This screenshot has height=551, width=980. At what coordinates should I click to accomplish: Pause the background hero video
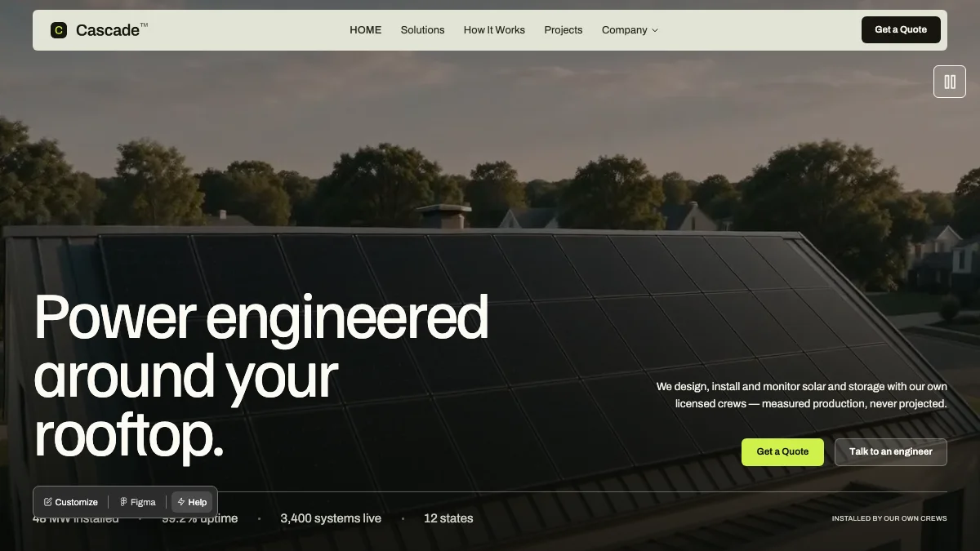950,82
